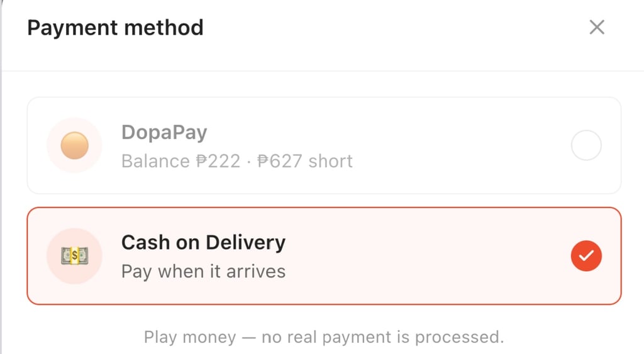
Task: Click the Cash on Delivery banknote icon
Action: point(74,256)
